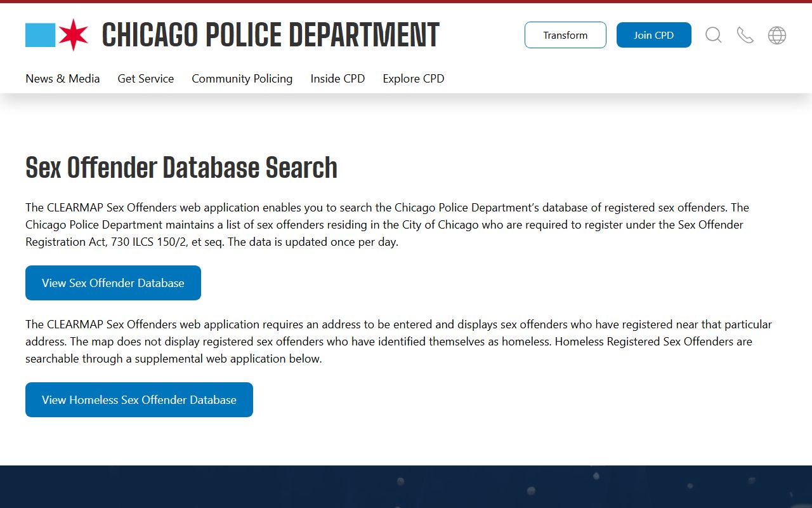Screen dimensions: 812x508
Task: Open the News & Media menu
Action: 63,79
